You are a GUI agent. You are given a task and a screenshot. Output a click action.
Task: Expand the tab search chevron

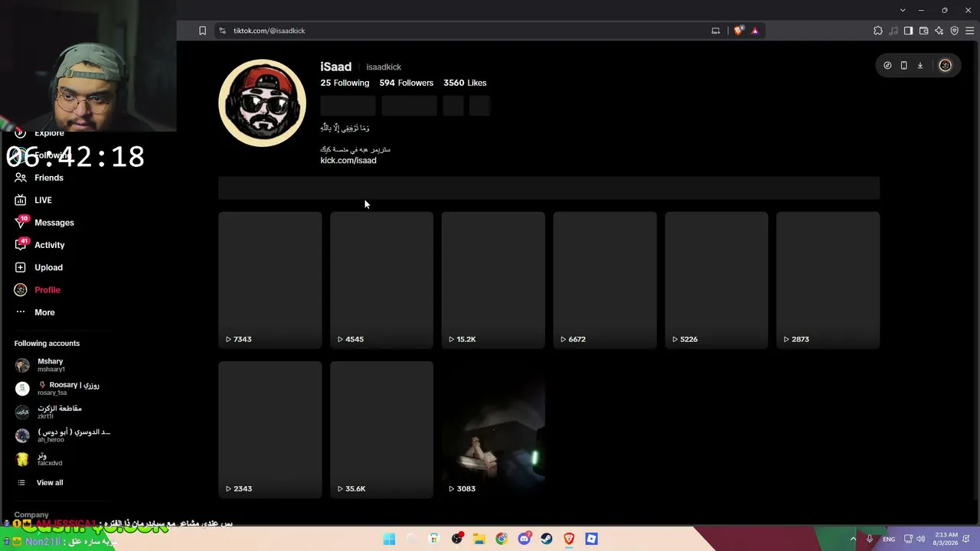[x=903, y=10]
